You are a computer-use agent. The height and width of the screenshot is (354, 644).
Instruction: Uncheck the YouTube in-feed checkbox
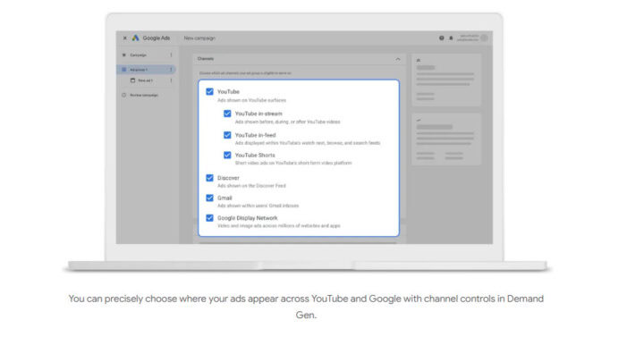(x=227, y=135)
